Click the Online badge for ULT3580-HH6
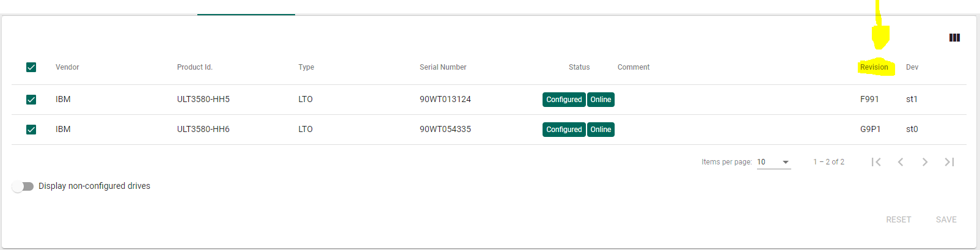This screenshot has height=250, width=980. click(x=601, y=130)
